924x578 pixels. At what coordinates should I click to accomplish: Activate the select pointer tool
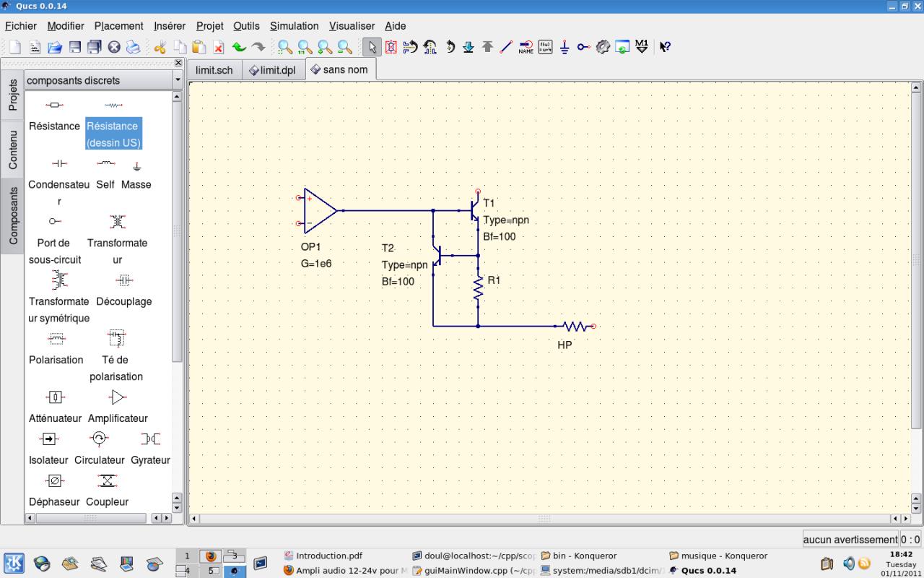point(372,47)
